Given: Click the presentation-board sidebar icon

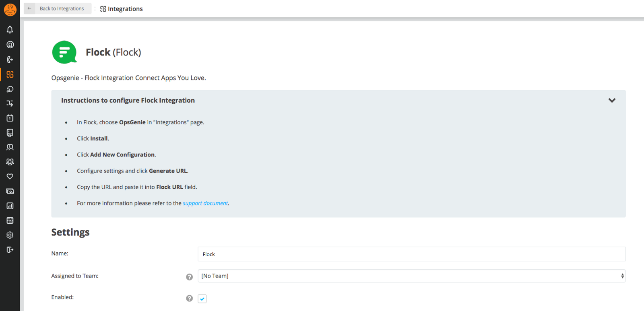Looking at the screenshot, I should [10, 133].
